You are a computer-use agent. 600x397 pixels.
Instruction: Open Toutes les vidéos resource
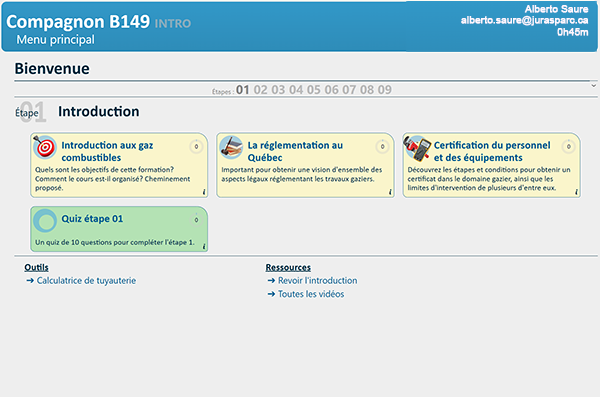311,294
